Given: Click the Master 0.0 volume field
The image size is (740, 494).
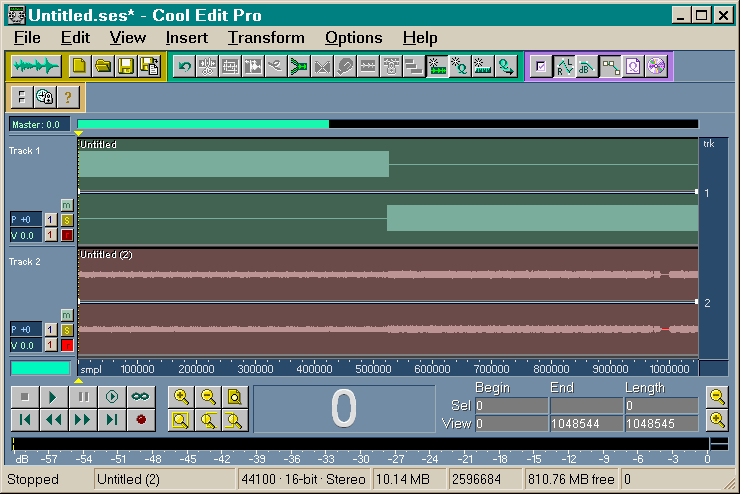Looking at the screenshot, I should (x=40, y=125).
